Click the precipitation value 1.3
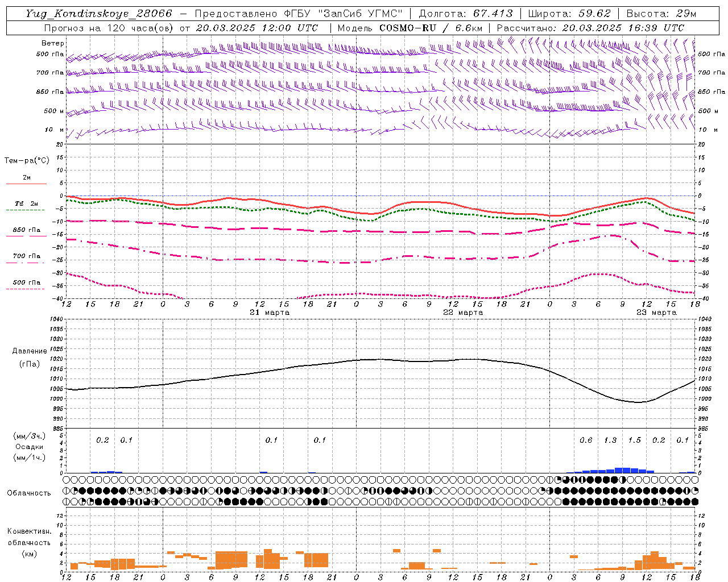Image resolution: width=728 pixels, height=582 pixels. click(x=610, y=440)
